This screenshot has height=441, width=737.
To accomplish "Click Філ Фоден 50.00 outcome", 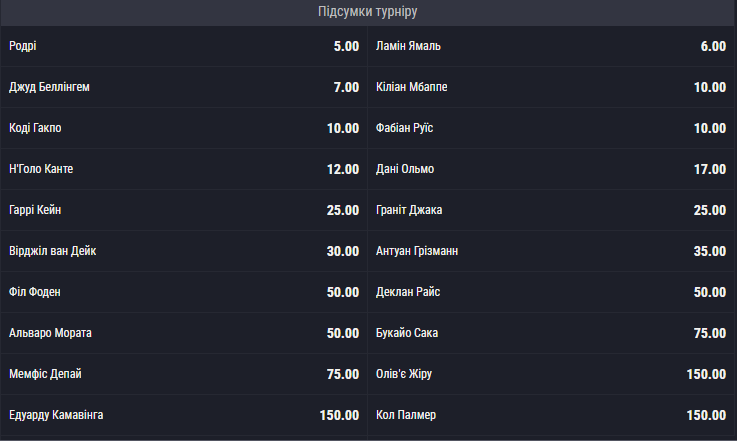I will (184, 291).
